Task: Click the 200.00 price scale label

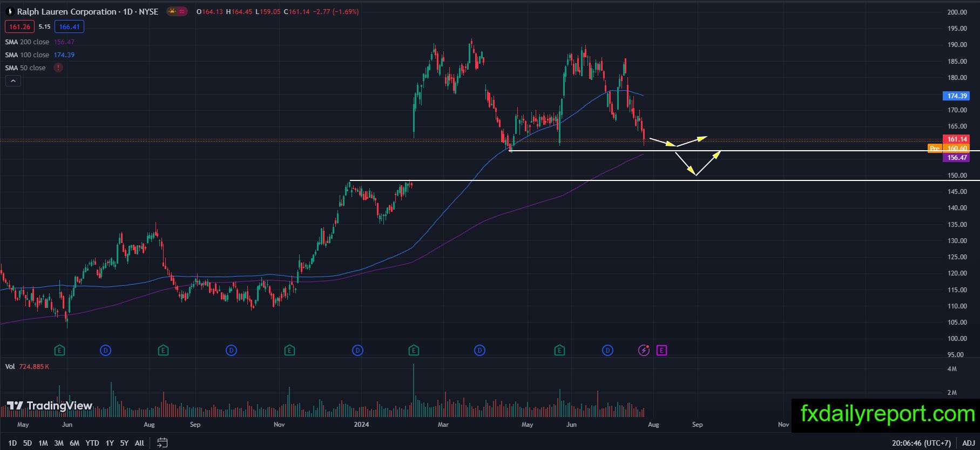Action: (x=957, y=12)
